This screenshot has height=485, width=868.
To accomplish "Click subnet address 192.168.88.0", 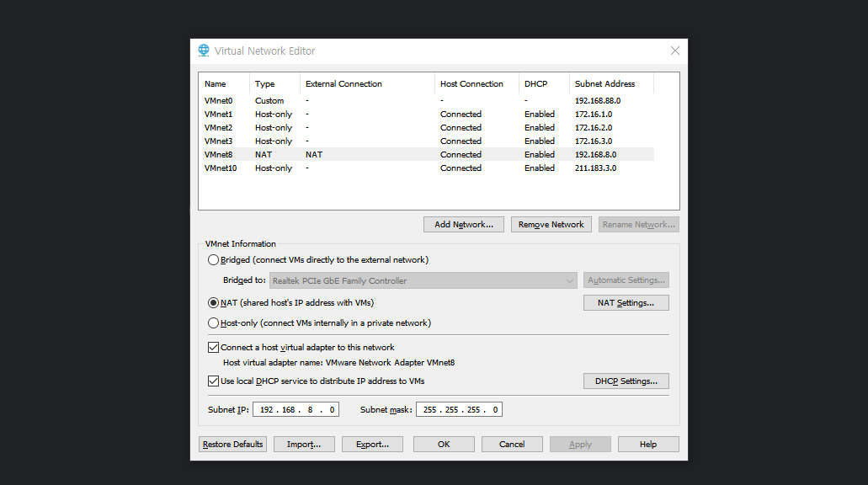I will [598, 101].
